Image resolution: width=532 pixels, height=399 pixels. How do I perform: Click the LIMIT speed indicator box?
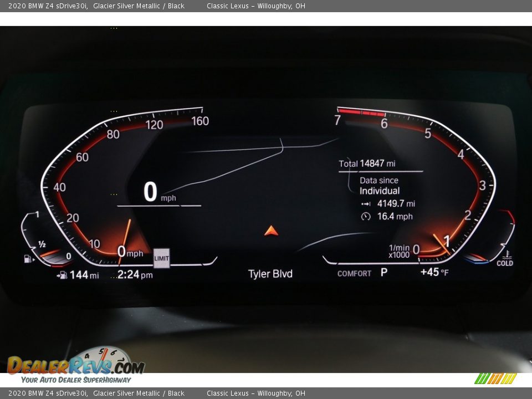tap(161, 258)
